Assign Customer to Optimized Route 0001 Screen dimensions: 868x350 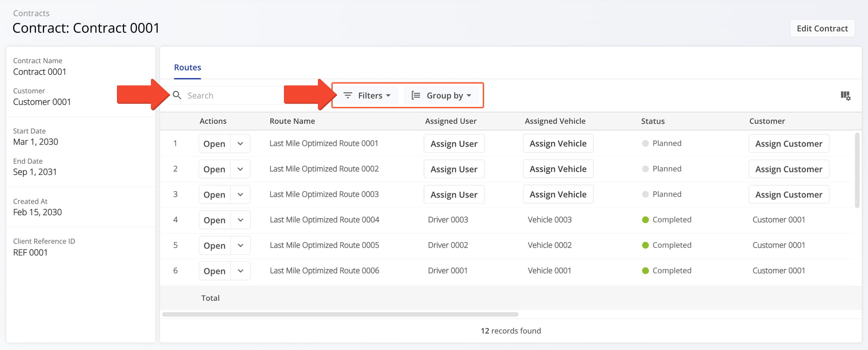coord(788,144)
